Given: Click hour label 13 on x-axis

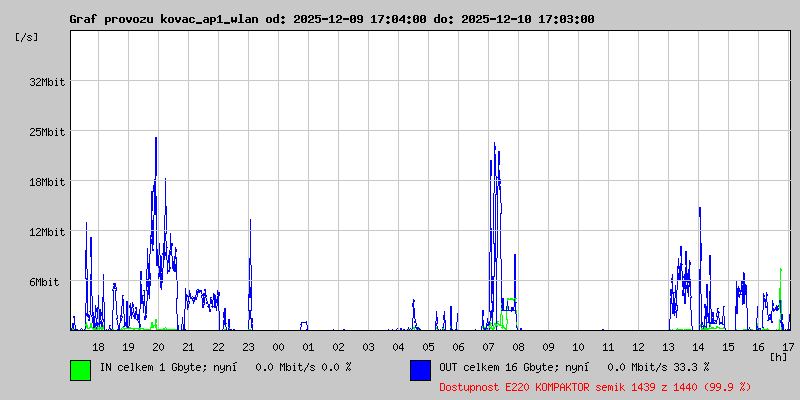Looking at the screenshot, I should [668, 347].
